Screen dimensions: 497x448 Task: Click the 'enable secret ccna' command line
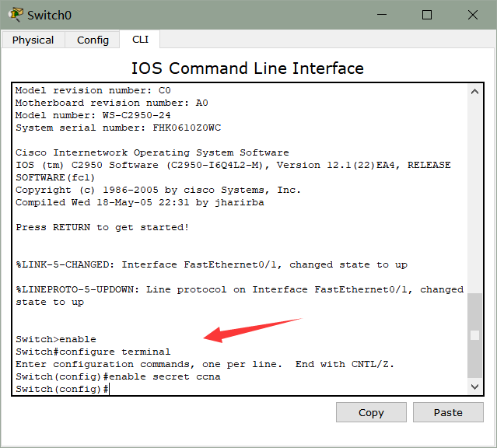tap(118, 376)
